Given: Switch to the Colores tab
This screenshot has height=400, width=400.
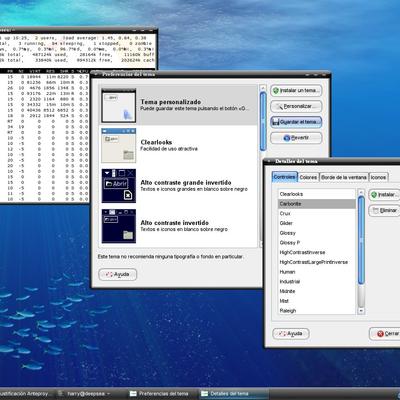Looking at the screenshot, I should [x=308, y=177].
